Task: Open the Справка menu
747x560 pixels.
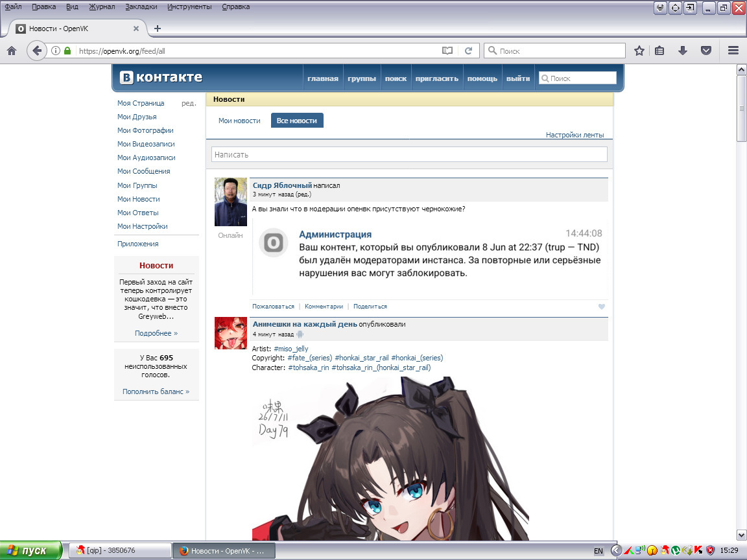Action: pyautogui.click(x=236, y=6)
